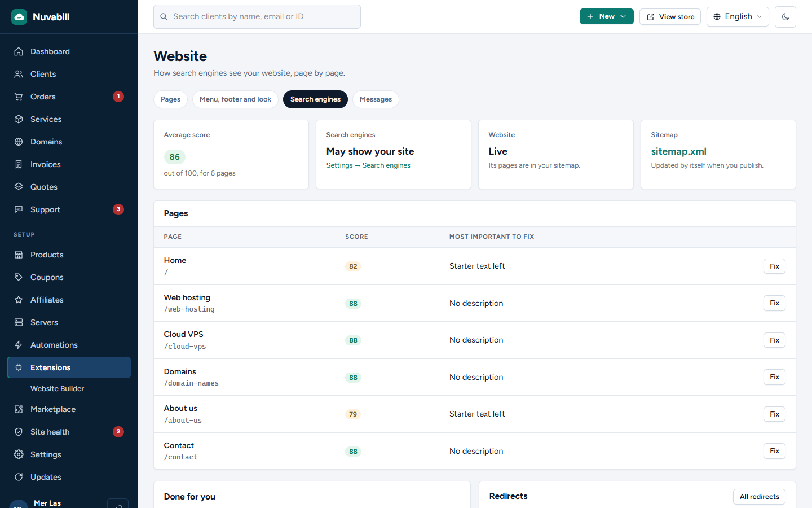Click the search magnifier icon

(164, 17)
